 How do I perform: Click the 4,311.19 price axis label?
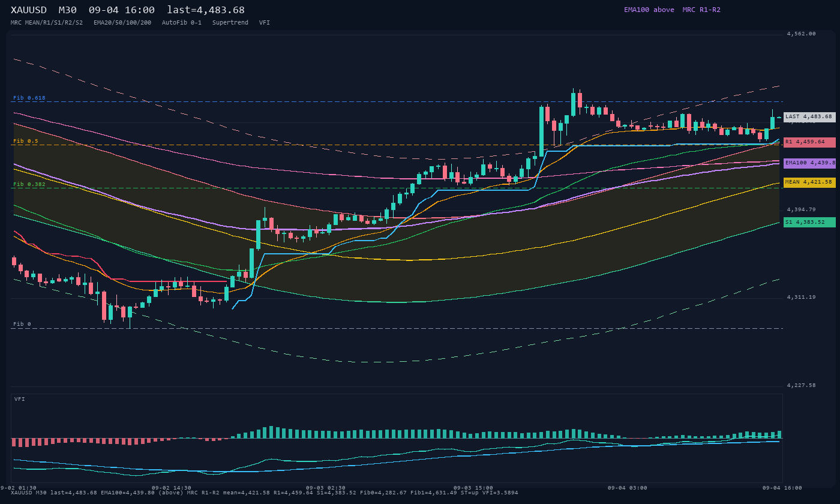(x=802, y=297)
